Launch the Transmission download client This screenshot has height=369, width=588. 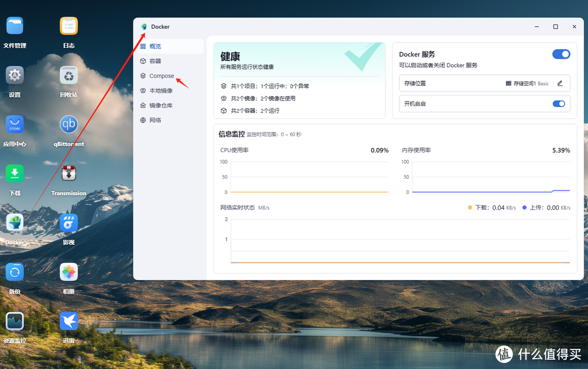(x=69, y=173)
